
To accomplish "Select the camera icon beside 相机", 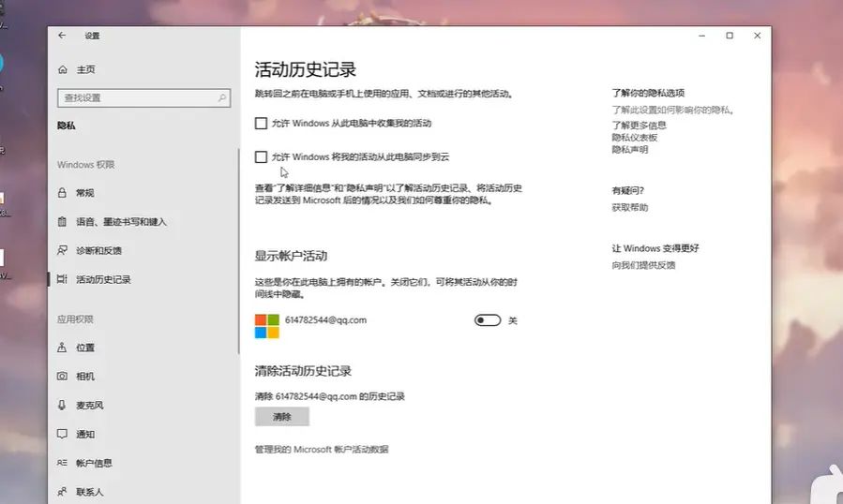I will point(63,376).
